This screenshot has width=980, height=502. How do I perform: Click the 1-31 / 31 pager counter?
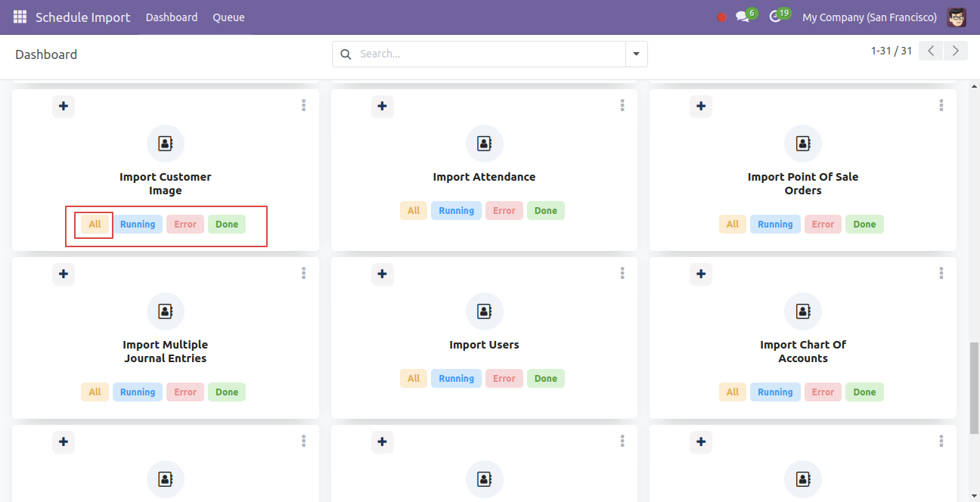[892, 51]
